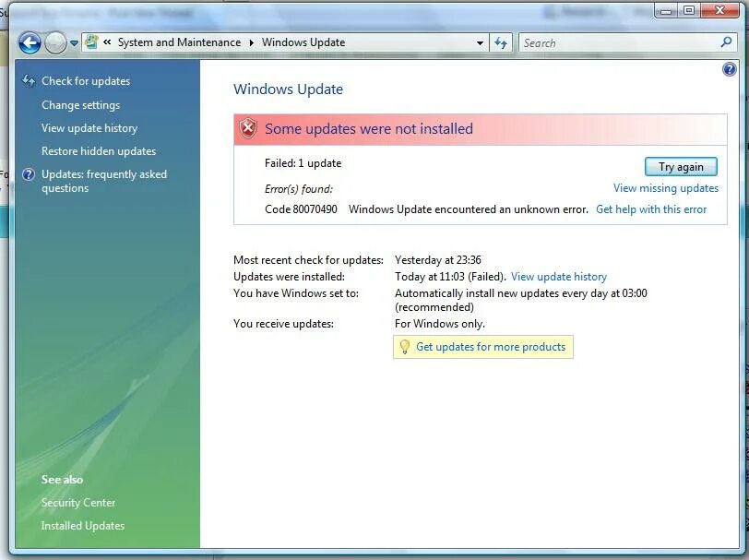Open Change settings in sidebar
Image resolution: width=749 pixels, height=560 pixels.
point(81,105)
